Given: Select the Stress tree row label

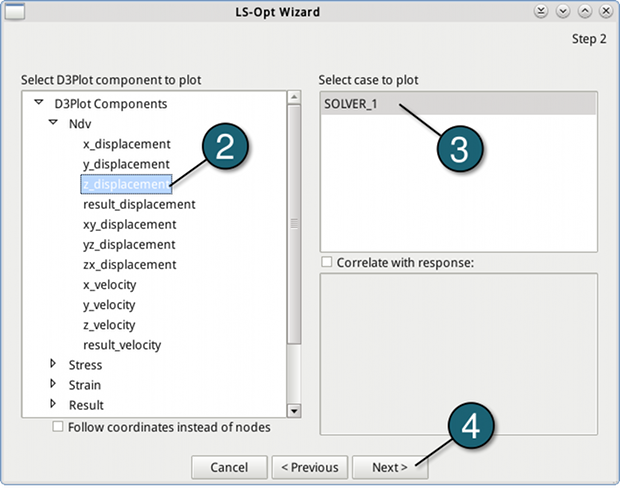Looking at the screenshot, I should [85, 365].
